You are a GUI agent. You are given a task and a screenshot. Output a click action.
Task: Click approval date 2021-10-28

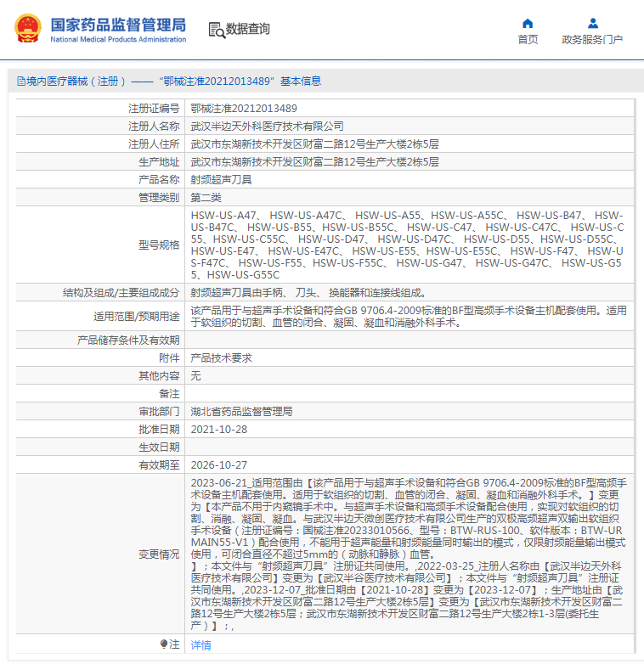[x=218, y=430]
